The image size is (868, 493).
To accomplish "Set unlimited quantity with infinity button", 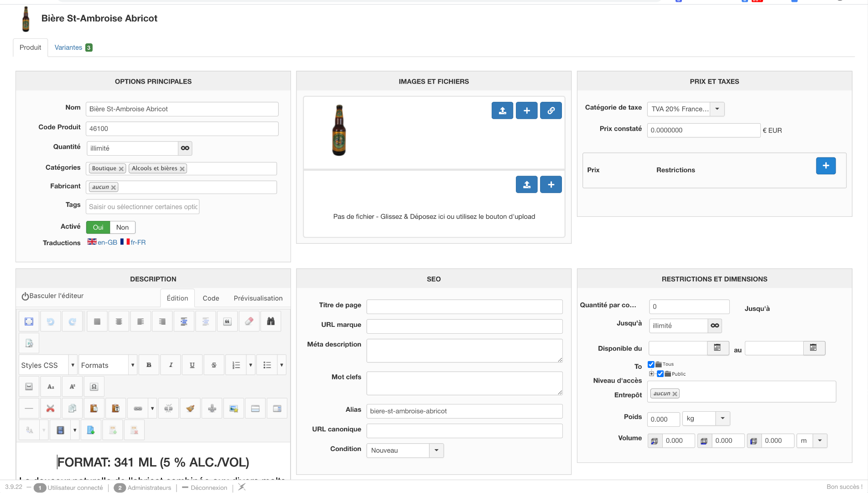I will 185,148.
